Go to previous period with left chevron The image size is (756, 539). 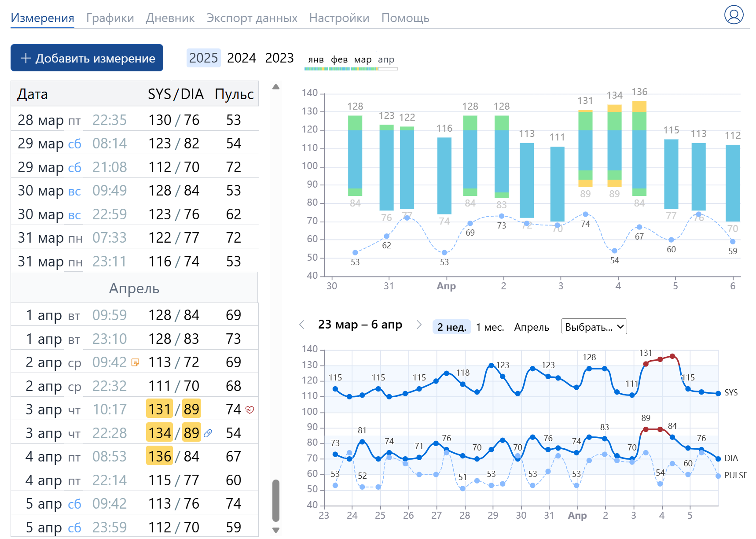302,325
